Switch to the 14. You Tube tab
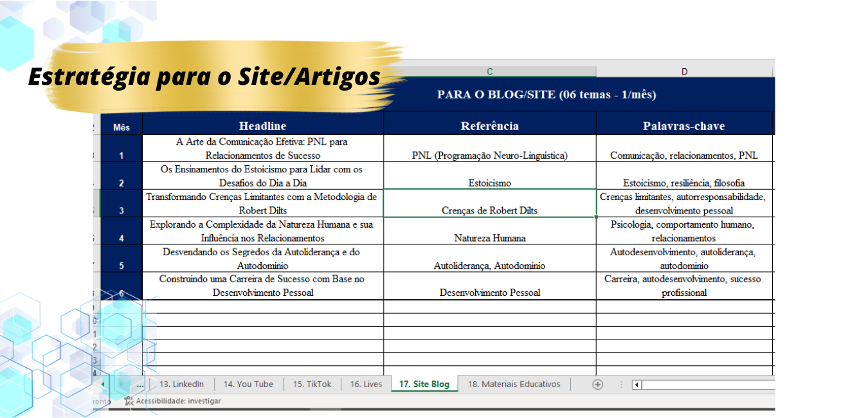The width and height of the screenshot is (868, 418). click(x=248, y=385)
